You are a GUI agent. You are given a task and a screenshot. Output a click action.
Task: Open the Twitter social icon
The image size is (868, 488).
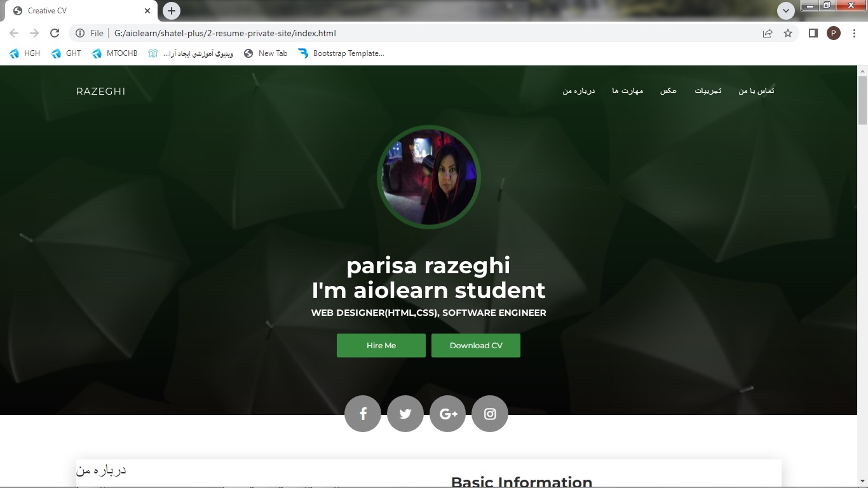pyautogui.click(x=405, y=414)
